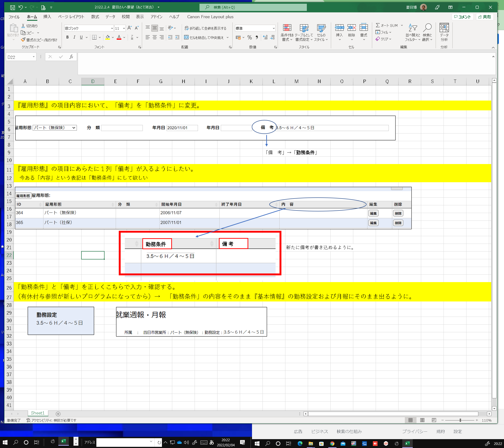Toggle Bold formatting

[x=67, y=38]
